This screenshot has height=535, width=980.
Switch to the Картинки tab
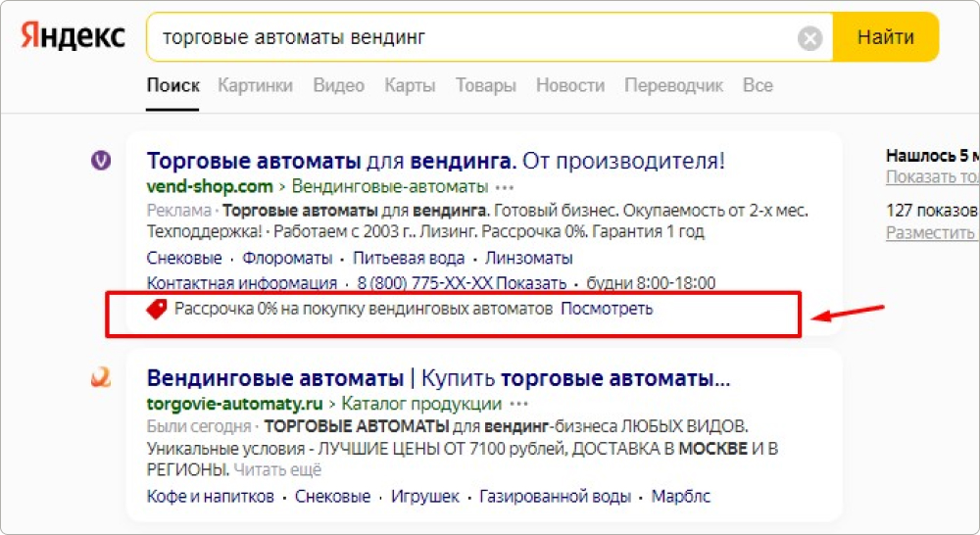255,85
